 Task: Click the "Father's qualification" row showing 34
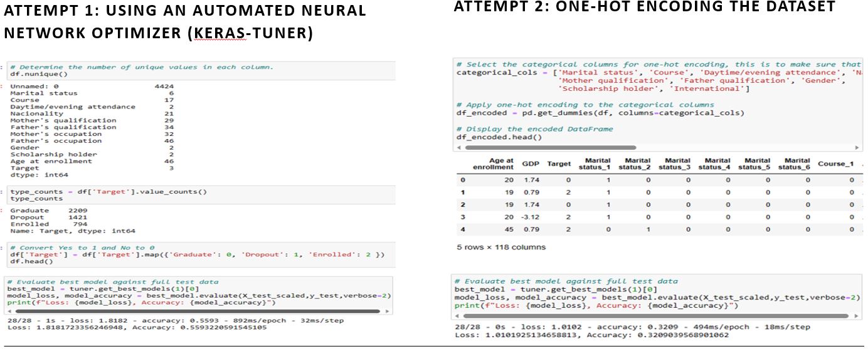(92, 127)
